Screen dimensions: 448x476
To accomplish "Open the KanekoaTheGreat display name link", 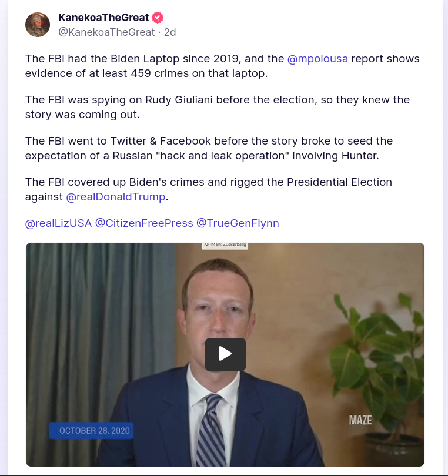I will [103, 18].
